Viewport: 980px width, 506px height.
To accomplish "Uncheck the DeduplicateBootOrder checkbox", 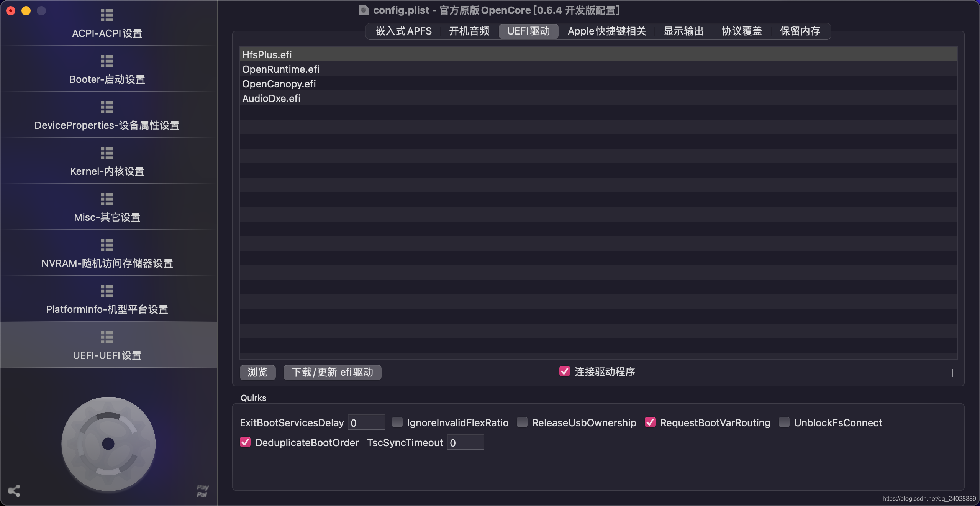I will (245, 442).
